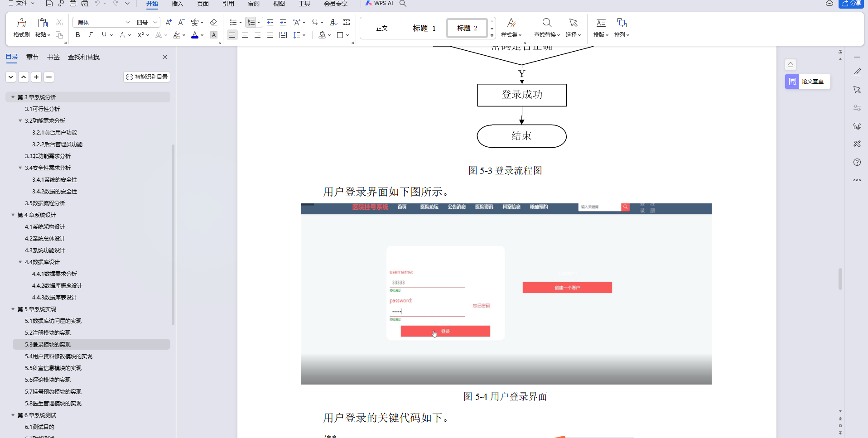This screenshot has height=438, width=868.
Task: Switch to the 书签 panel tab
Action: click(x=53, y=57)
